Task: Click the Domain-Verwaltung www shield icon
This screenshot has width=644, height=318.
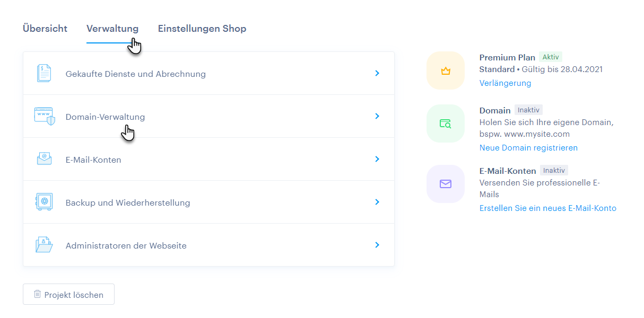Action: 44,116
